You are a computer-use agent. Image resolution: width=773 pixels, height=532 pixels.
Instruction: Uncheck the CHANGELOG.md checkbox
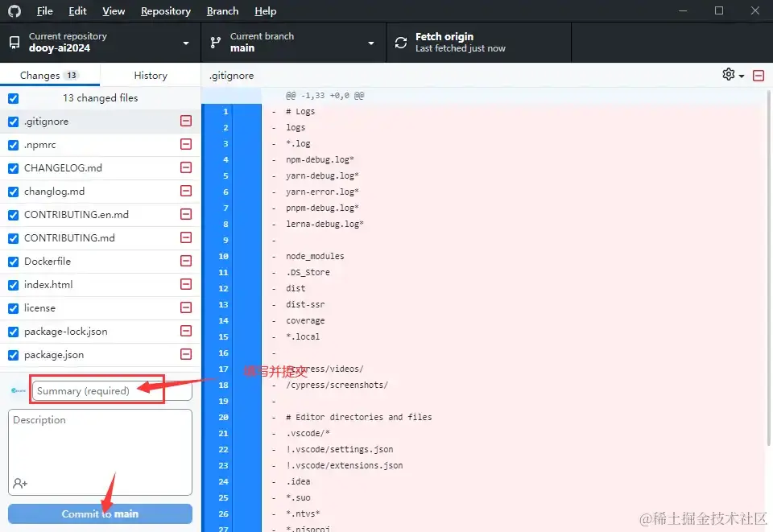pyautogui.click(x=14, y=168)
